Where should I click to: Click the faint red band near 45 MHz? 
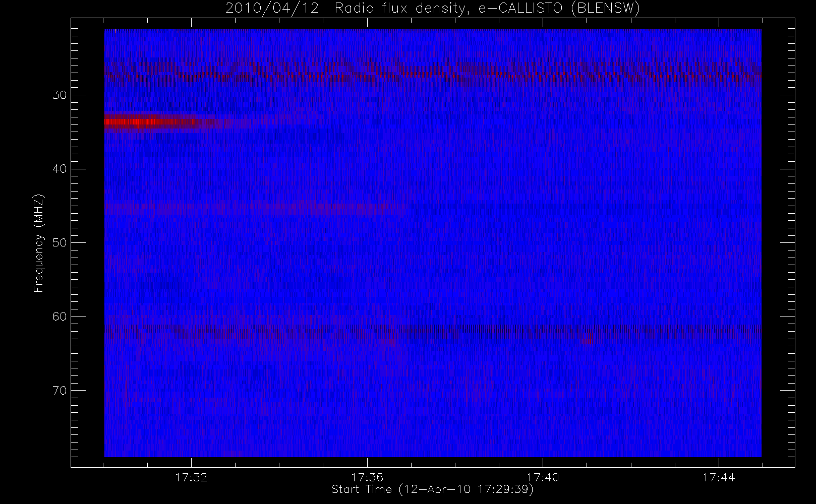click(x=256, y=207)
